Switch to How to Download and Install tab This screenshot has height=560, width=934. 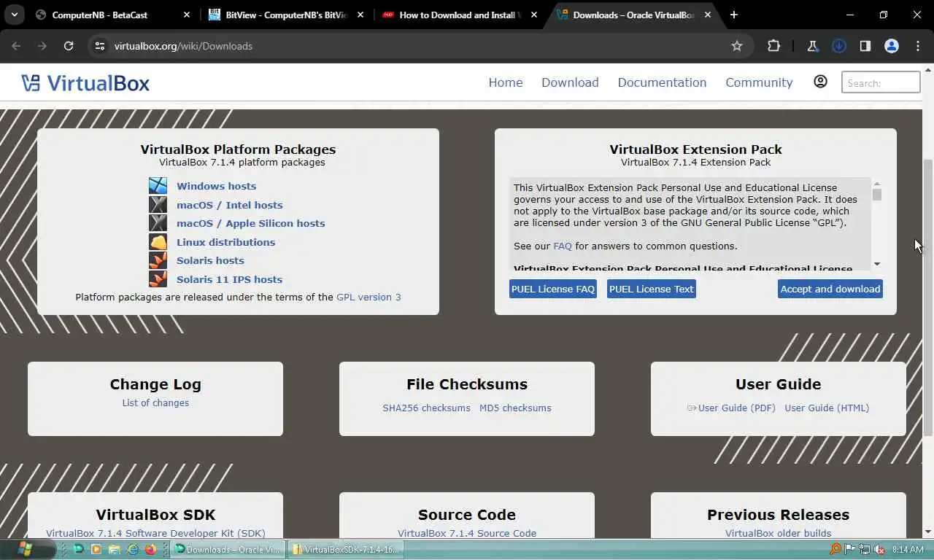click(x=460, y=15)
